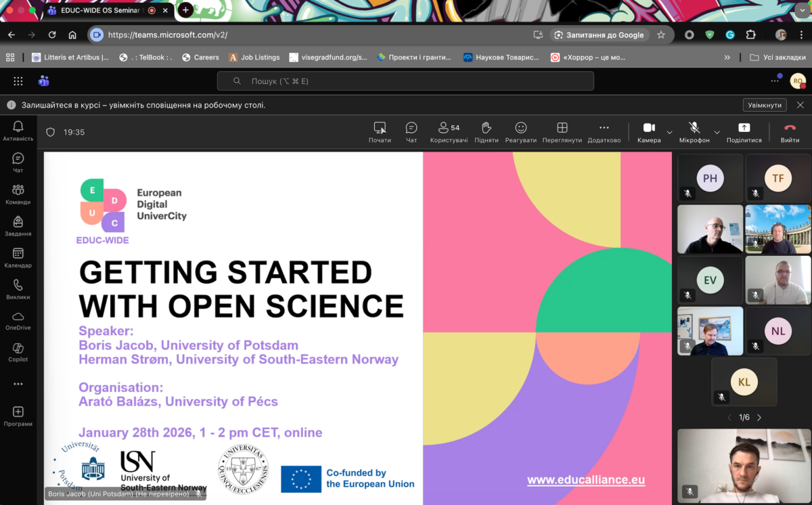Open Команди tab in the sidebar

pos(18,194)
